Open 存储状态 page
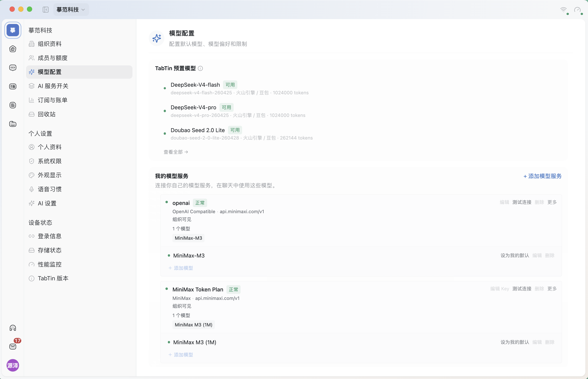This screenshot has height=379, width=588. point(79,250)
